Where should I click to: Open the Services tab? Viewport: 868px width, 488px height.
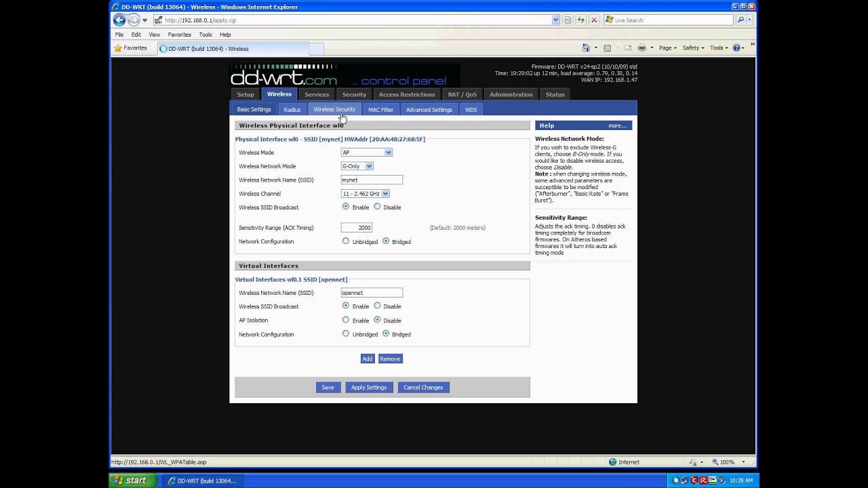[x=317, y=95]
